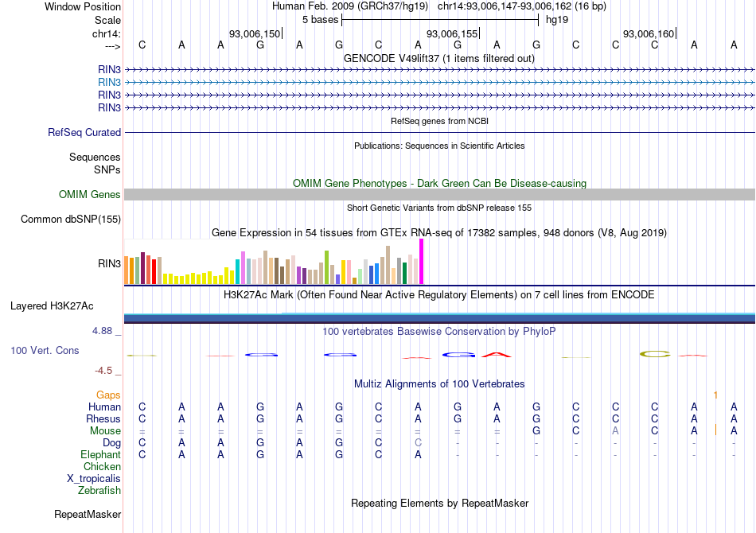Click the orange gap count 1 in Gaps row
This screenshot has height=533, width=756.
715,395
